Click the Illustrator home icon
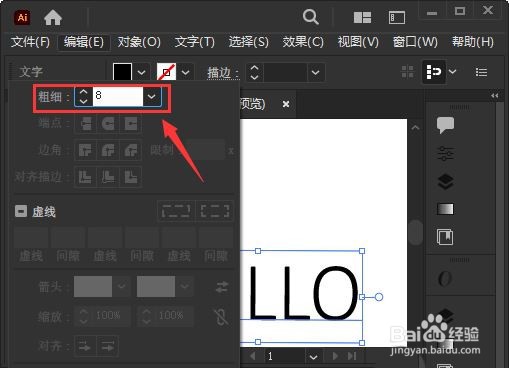509x368 pixels. (x=53, y=17)
